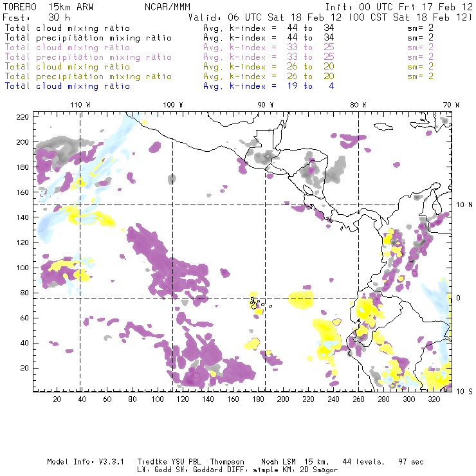476x476 pixels.
Task: Click the 220 tick label on the left axis
Action: point(24,116)
